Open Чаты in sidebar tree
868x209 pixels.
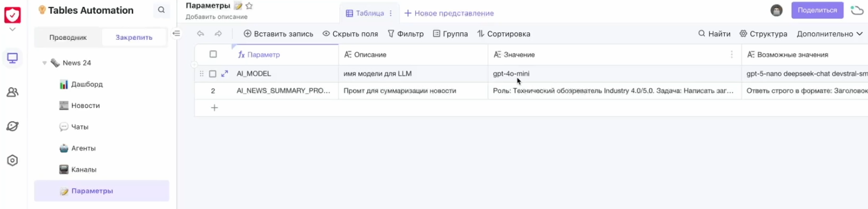(x=102, y=127)
